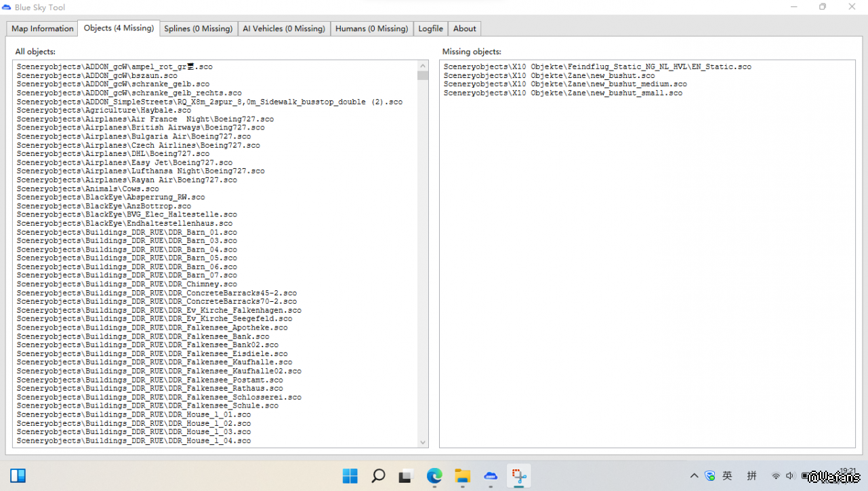Viewport: 868px width, 491px height.
Task: Click the network Wi-Fi tray icon
Action: coord(776,476)
